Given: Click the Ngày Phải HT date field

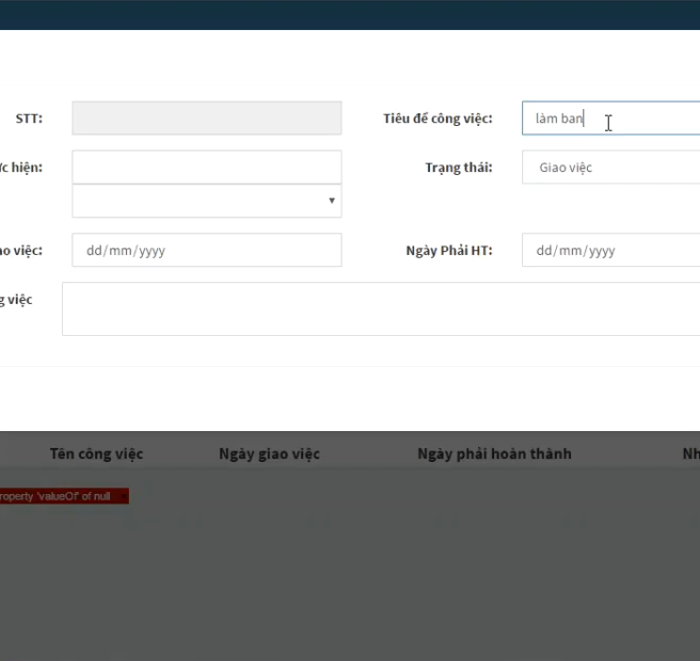Looking at the screenshot, I should tap(610, 250).
